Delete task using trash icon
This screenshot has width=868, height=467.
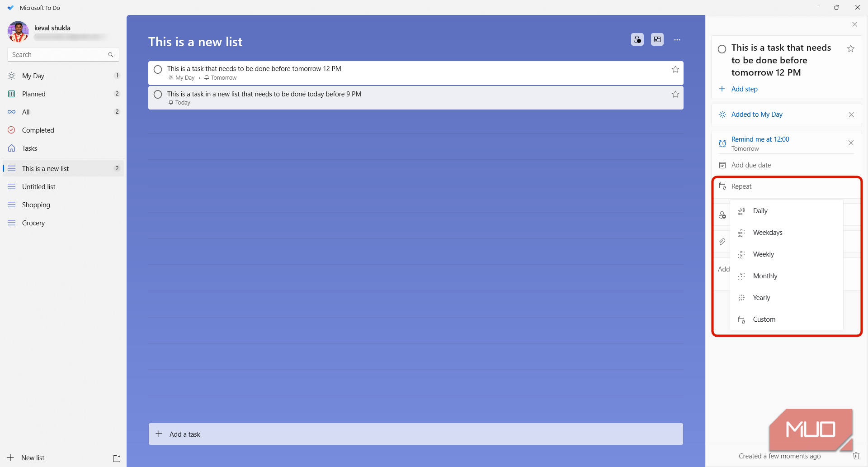(x=856, y=456)
